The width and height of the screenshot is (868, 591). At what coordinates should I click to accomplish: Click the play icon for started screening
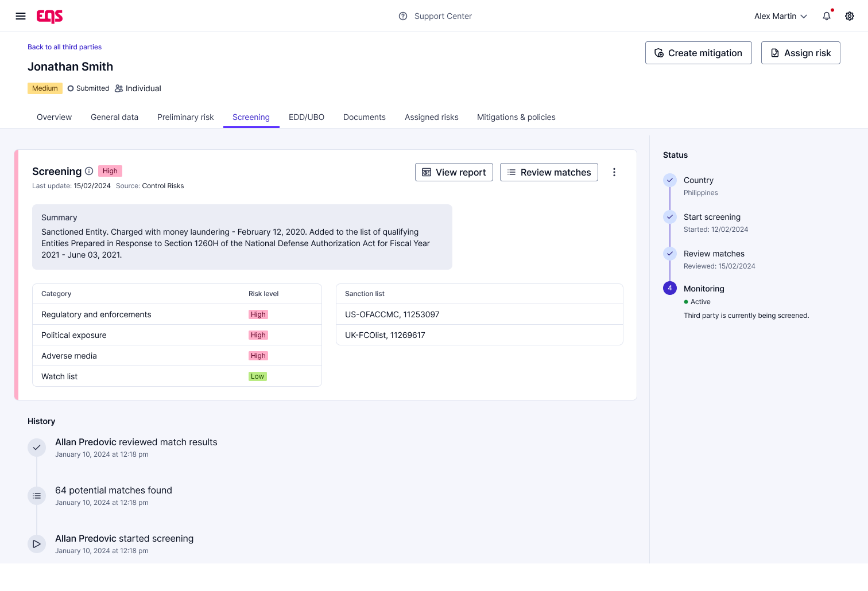[x=37, y=544]
